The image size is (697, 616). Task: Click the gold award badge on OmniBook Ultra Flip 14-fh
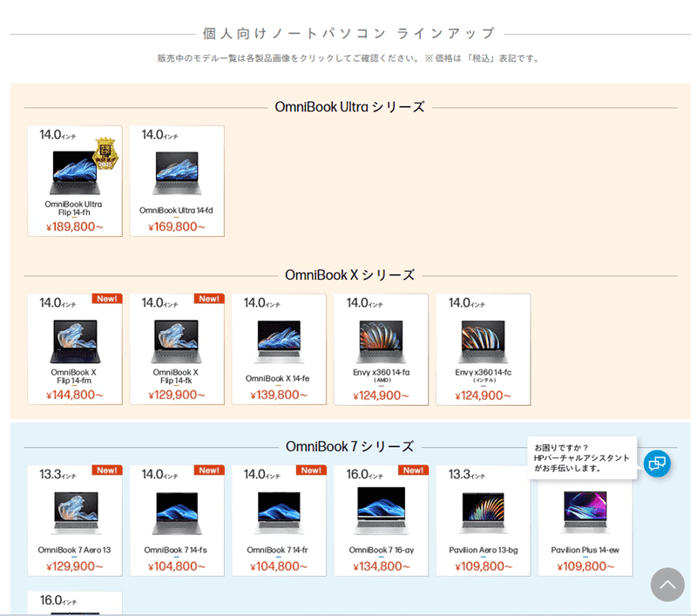[105, 153]
